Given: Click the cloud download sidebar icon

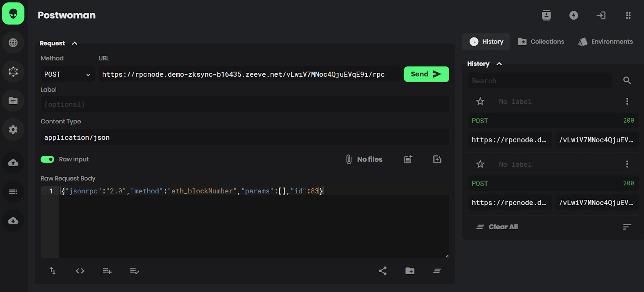Looking at the screenshot, I should coord(13,221).
